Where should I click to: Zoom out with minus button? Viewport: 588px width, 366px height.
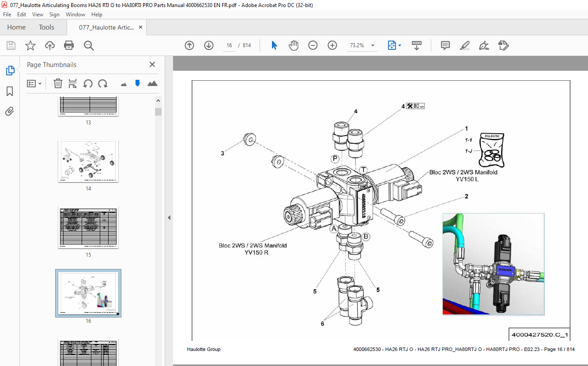point(313,45)
